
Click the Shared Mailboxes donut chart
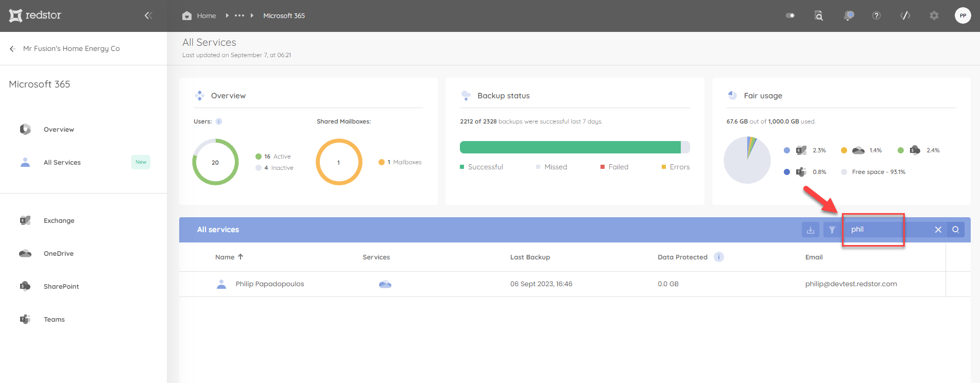(x=339, y=162)
